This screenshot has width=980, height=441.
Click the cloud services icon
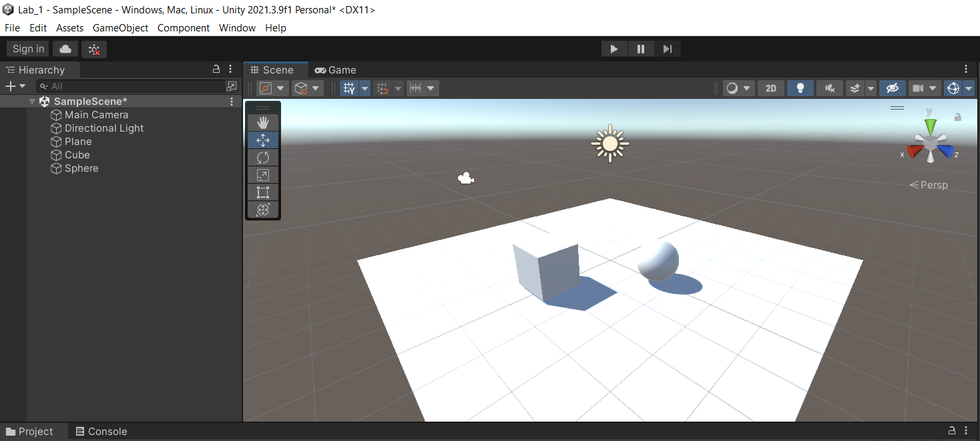point(65,49)
